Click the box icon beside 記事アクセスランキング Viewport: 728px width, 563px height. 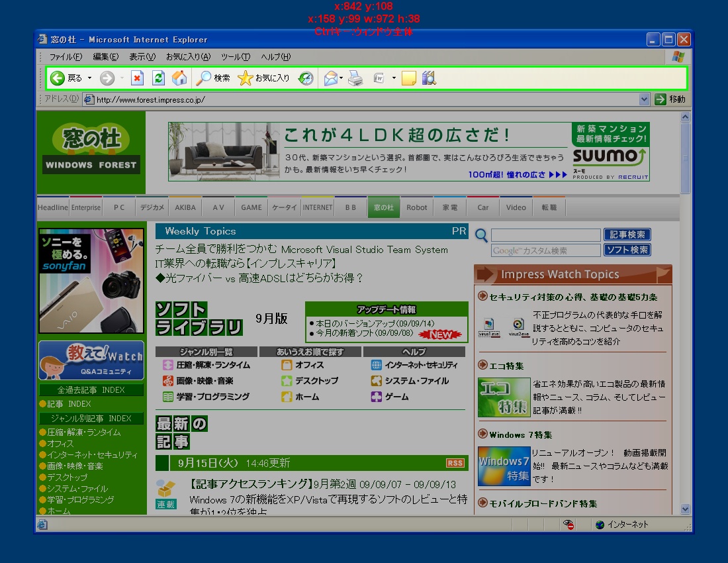tap(165, 487)
